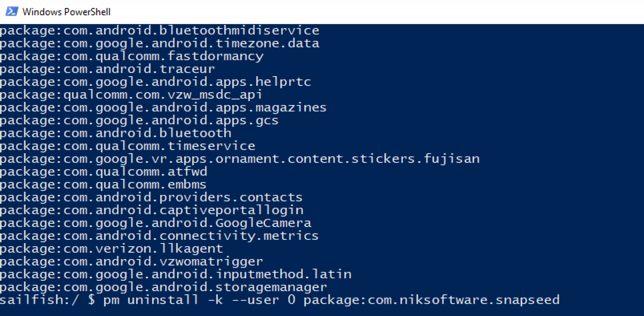The width and height of the screenshot is (644, 316).
Task: Click the Windows PowerShell window title text
Action: (x=66, y=12)
